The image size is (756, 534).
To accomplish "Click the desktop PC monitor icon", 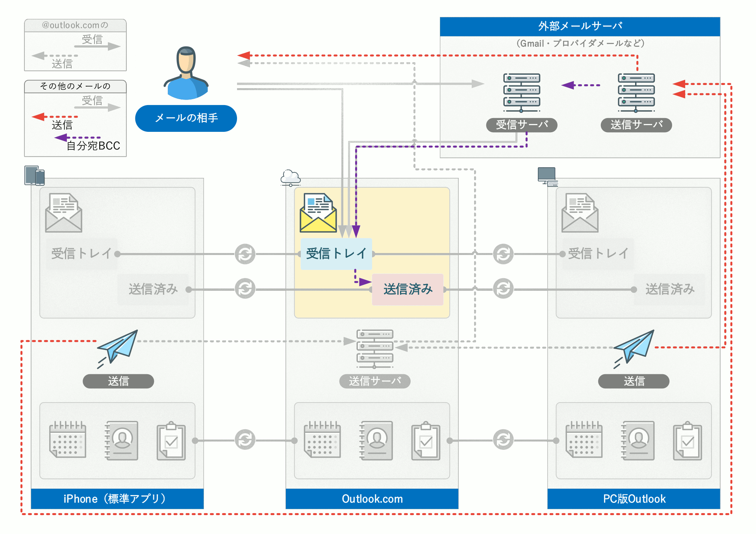I will pos(548,177).
